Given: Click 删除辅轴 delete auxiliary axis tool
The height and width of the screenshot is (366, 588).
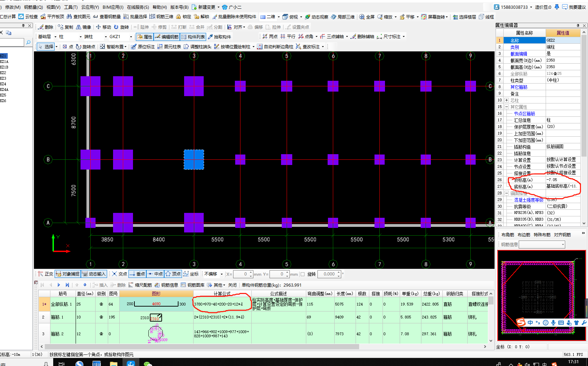Looking at the screenshot, I should tap(362, 36).
